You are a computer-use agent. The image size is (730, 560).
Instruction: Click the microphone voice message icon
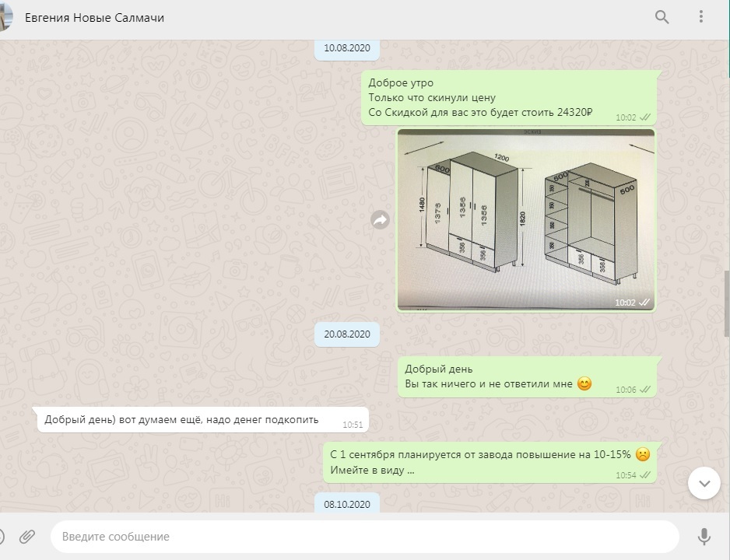click(x=704, y=537)
